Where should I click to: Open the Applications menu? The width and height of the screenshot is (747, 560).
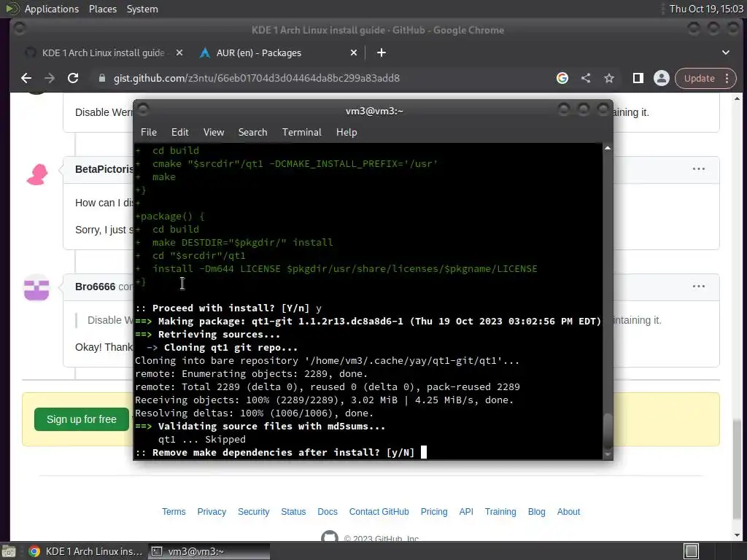click(x=52, y=9)
